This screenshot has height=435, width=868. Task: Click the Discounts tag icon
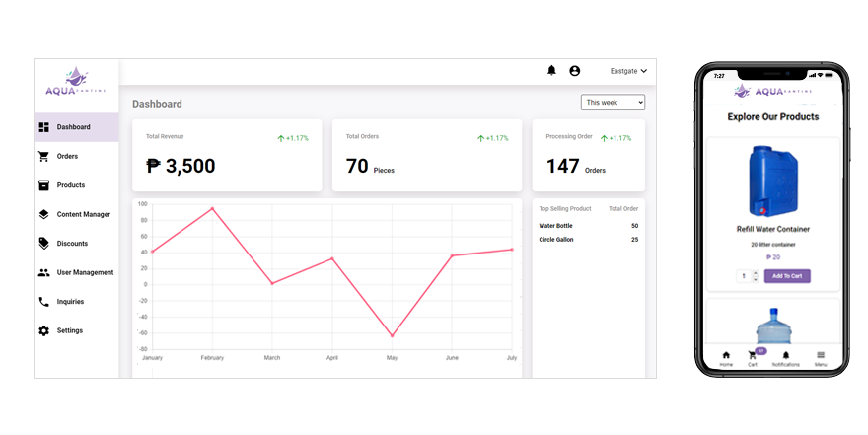click(43, 243)
